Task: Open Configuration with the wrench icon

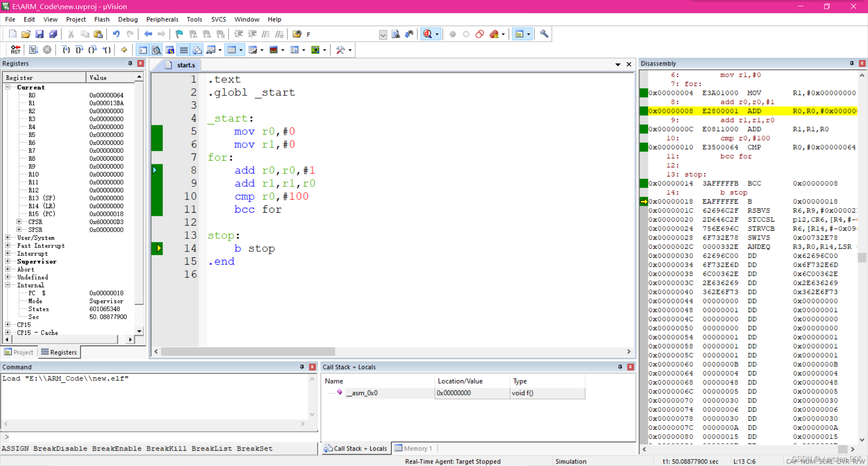Action: [544, 34]
